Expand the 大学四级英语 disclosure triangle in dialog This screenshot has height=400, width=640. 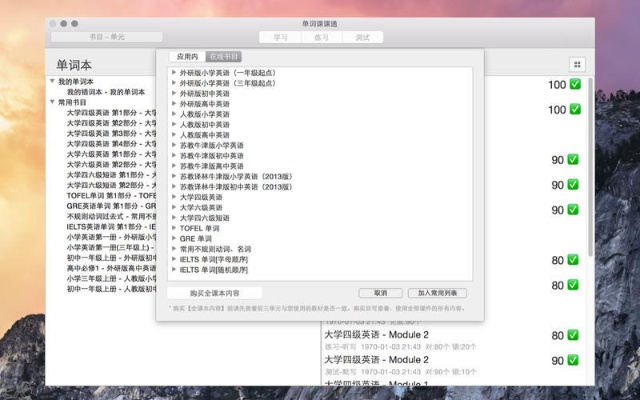coord(174,197)
